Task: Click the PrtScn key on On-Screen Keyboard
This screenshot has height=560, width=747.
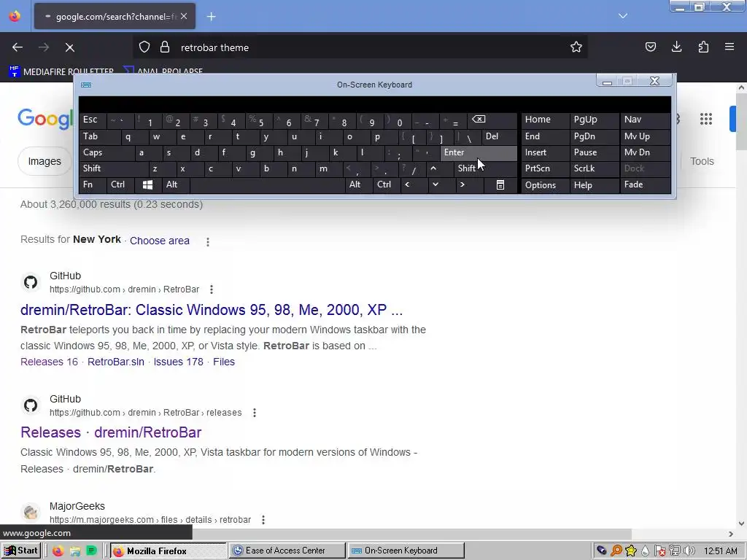Action: [x=546, y=168]
